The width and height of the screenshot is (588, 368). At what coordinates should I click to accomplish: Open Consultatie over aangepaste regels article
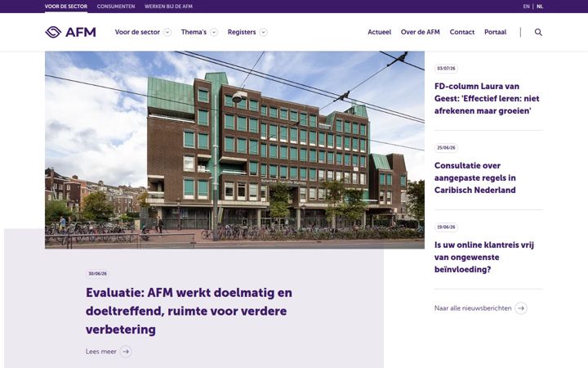tap(474, 177)
